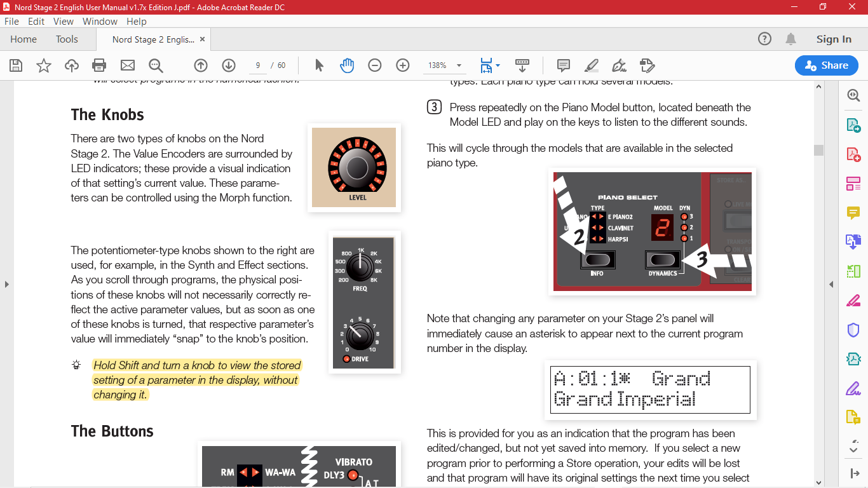Screen dimensions: 868x488
Task: Expand the left navigation pane
Action: (7, 284)
